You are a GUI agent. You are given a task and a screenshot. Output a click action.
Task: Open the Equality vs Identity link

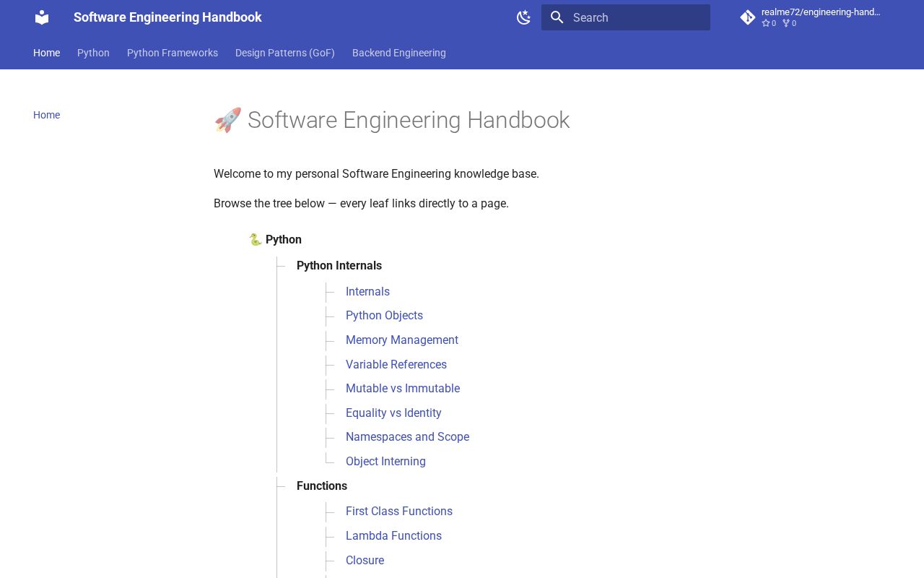click(x=393, y=413)
